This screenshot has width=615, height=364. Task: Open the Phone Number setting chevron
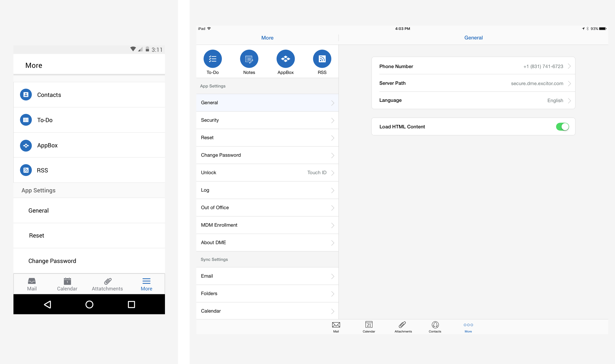coord(569,66)
